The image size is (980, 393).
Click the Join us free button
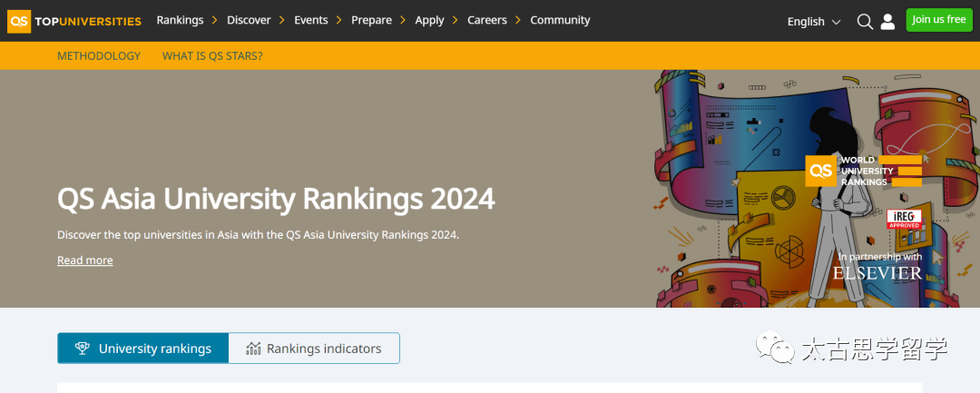pyautogui.click(x=939, y=20)
